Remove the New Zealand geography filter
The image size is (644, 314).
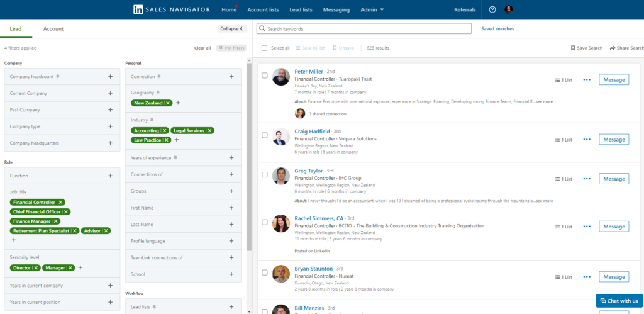coord(167,103)
